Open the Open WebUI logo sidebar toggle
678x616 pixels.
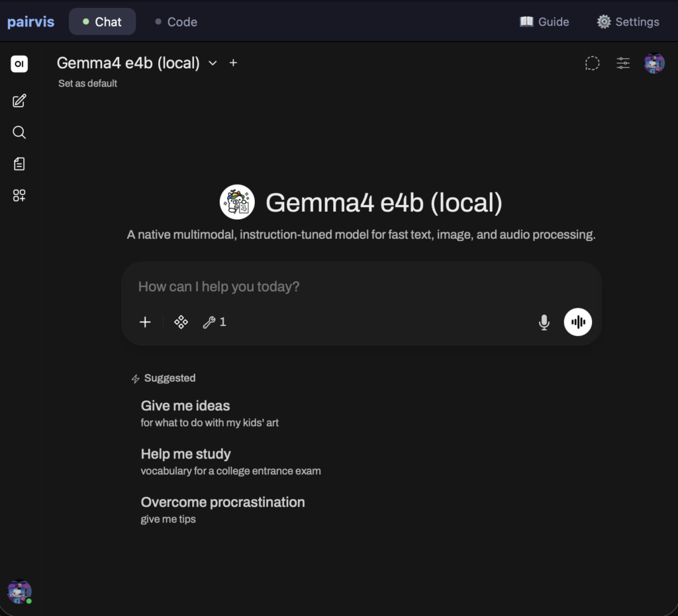tap(19, 64)
